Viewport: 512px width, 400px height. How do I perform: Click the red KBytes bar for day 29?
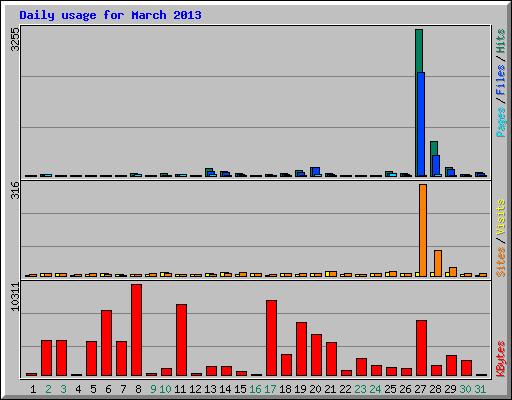coord(451,366)
